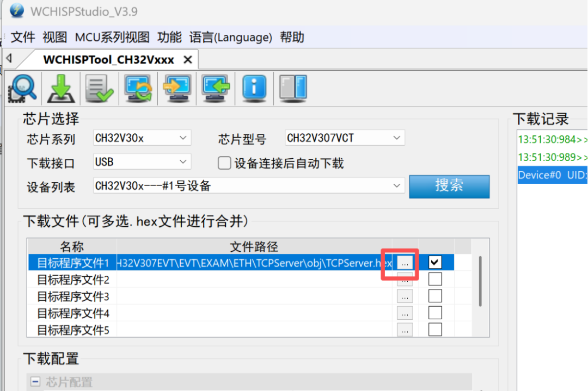Click the monitor with orange arrow icon
Screen dimensions: 588x391
click(177, 89)
